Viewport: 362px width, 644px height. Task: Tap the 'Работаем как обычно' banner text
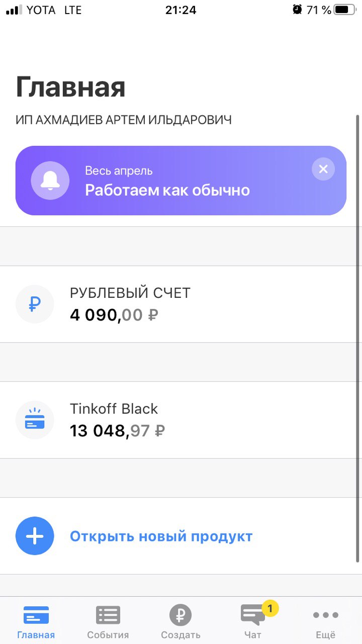tap(167, 190)
